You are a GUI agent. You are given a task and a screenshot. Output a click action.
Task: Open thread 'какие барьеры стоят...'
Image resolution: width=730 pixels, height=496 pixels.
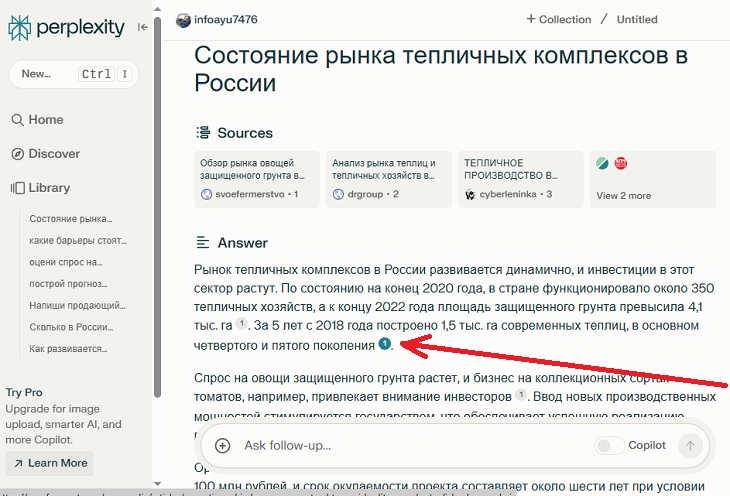coord(78,240)
